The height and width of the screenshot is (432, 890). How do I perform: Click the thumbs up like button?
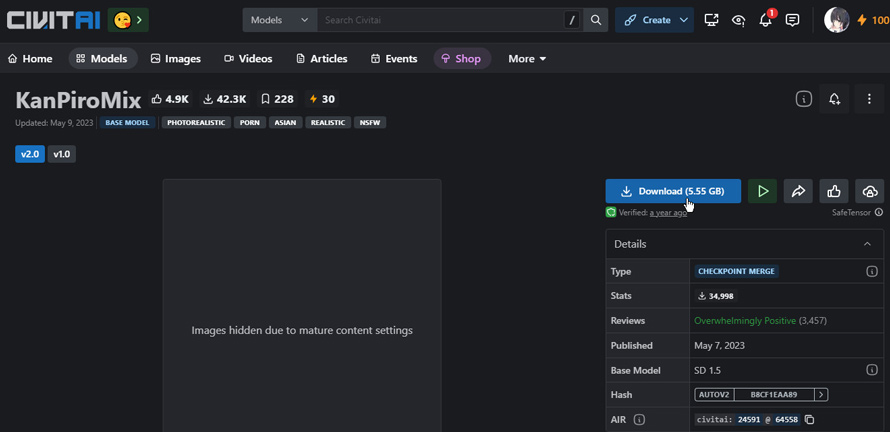tap(834, 191)
